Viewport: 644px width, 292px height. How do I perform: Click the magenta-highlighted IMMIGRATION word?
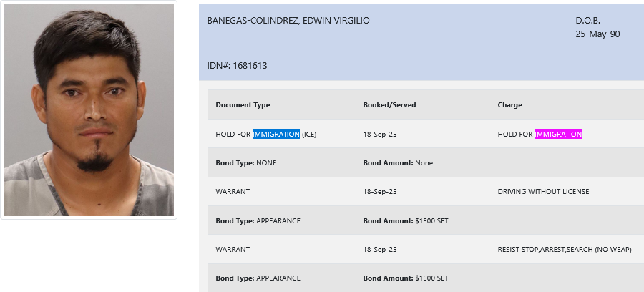(x=557, y=134)
